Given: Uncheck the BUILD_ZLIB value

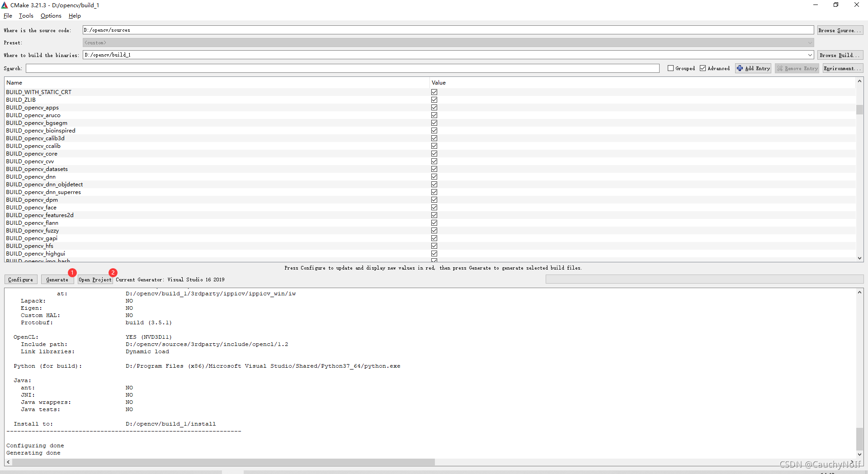Looking at the screenshot, I should (x=434, y=100).
